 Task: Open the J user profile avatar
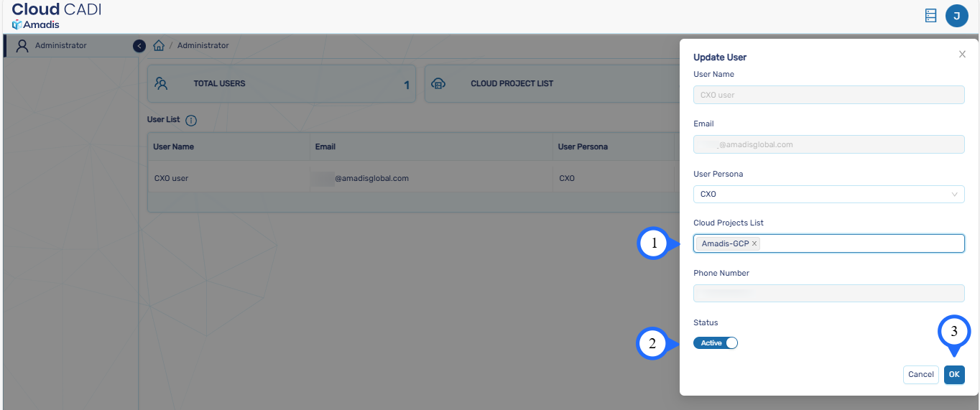coord(956,15)
